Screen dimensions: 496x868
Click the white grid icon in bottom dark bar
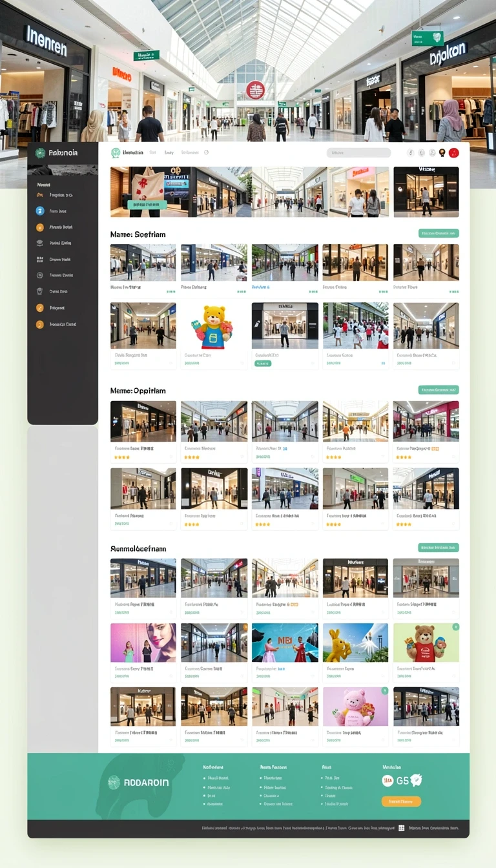[x=401, y=828]
